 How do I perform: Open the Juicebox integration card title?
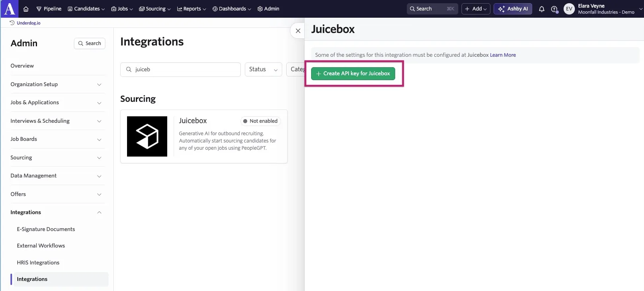point(193,121)
